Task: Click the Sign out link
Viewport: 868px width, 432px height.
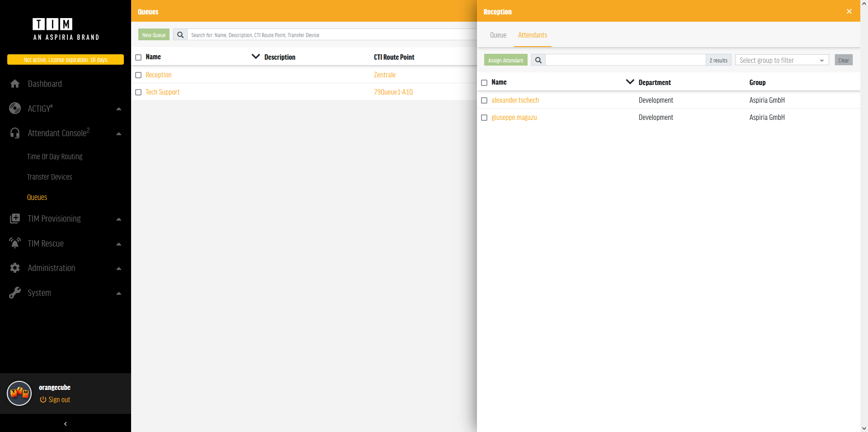Action: 55,399
